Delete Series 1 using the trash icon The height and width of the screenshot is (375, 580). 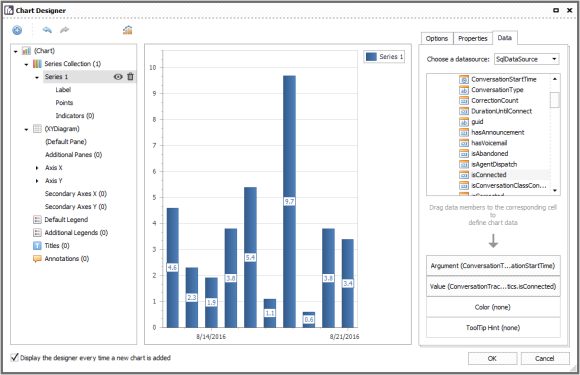130,77
